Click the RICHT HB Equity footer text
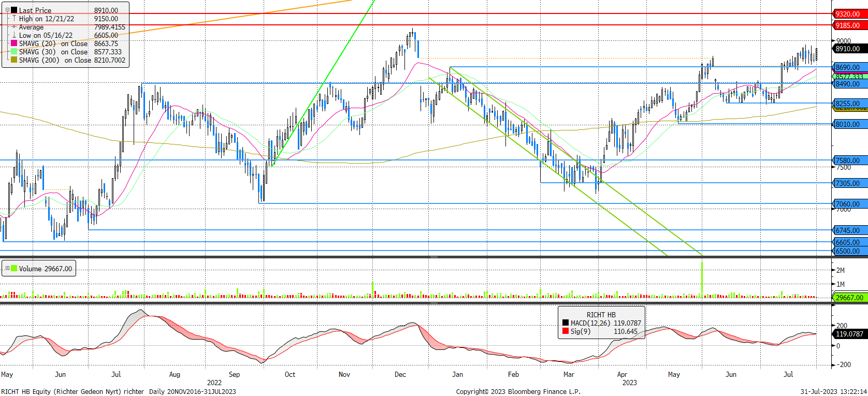The image size is (868, 396). [73, 391]
